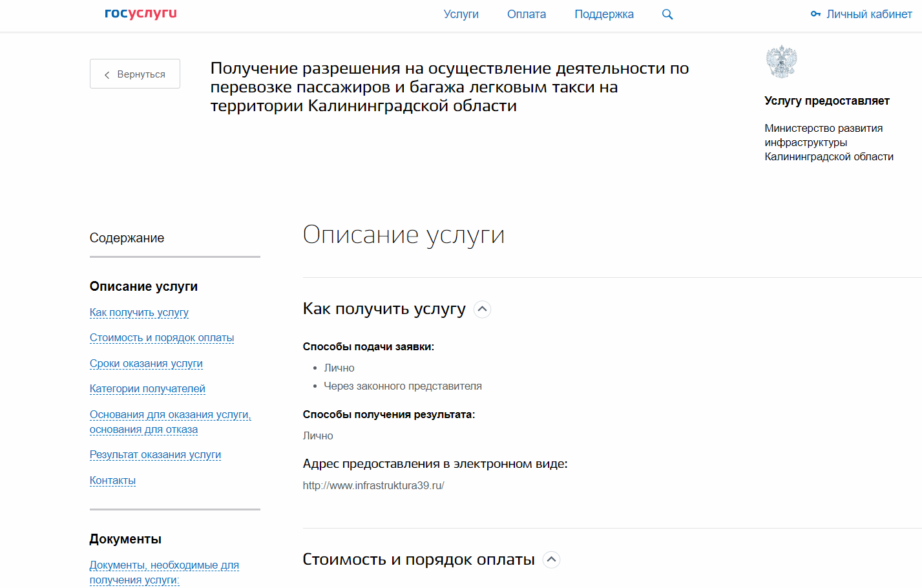Image resolution: width=922 pixels, height=588 pixels.
Task: Jump to Категории получателей
Action: coord(147,389)
